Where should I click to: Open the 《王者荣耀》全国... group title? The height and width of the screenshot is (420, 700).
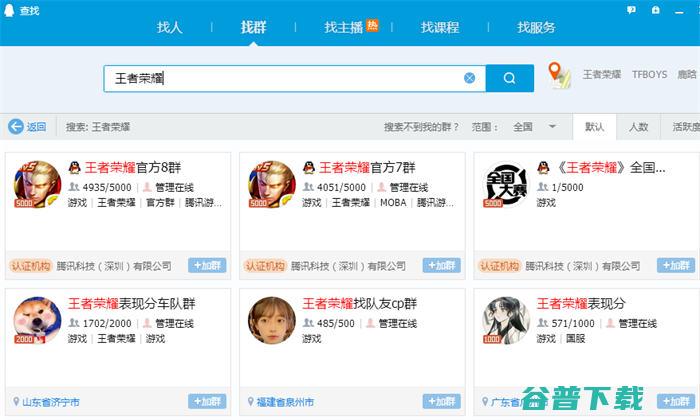pyautogui.click(x=610, y=168)
